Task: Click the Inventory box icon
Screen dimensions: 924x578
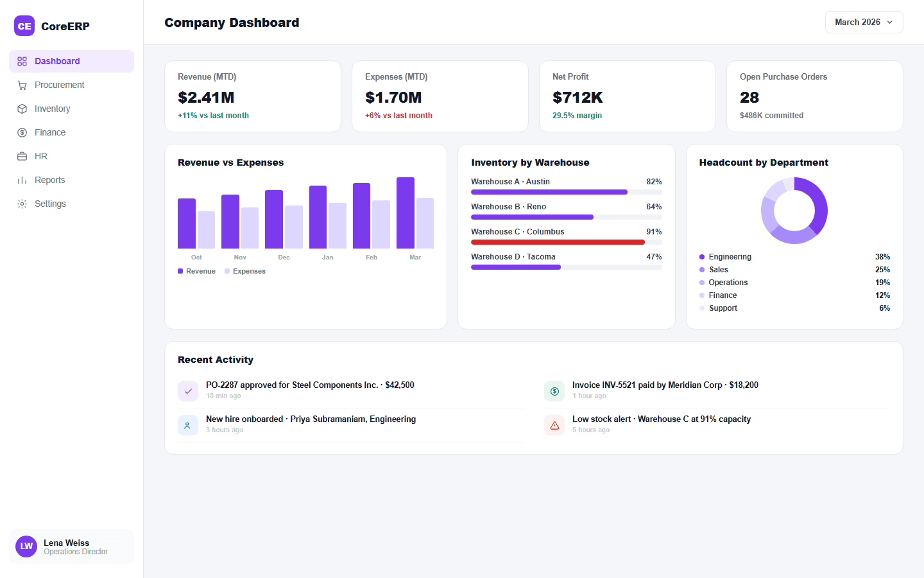Action: 22,109
